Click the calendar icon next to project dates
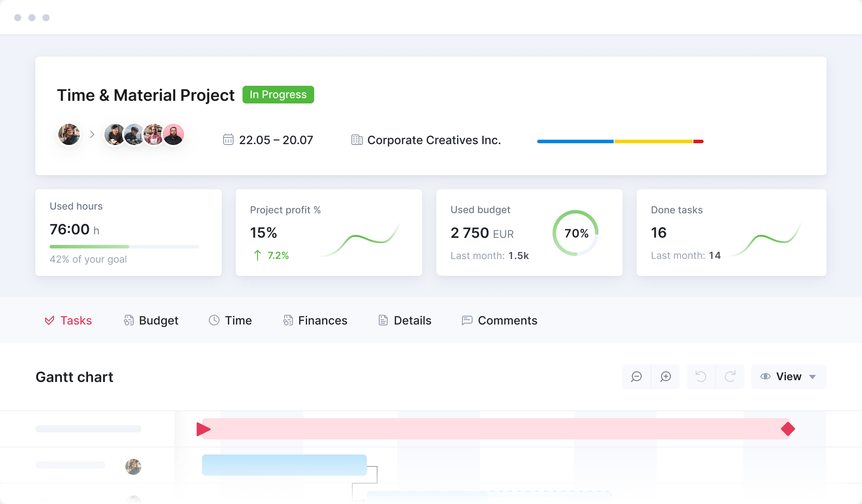 (x=228, y=140)
